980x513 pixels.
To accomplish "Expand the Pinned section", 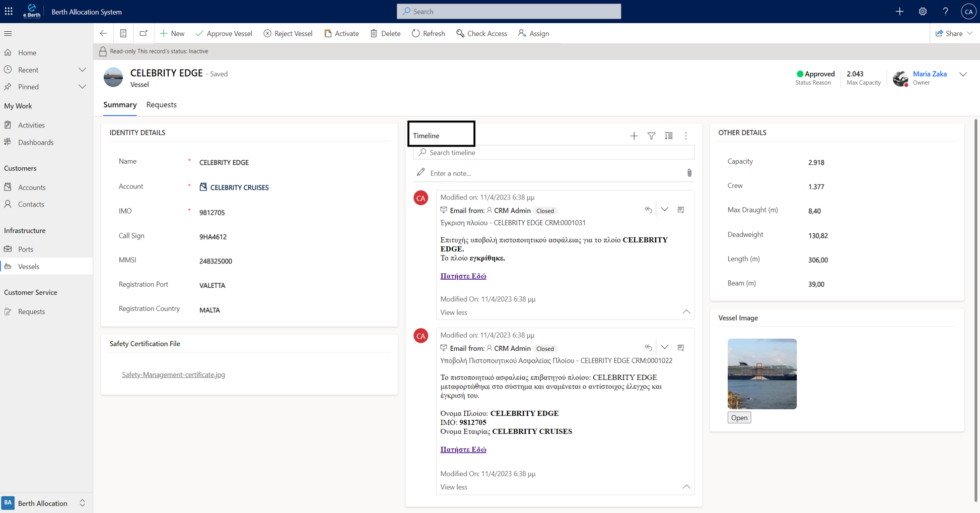I will click(82, 87).
